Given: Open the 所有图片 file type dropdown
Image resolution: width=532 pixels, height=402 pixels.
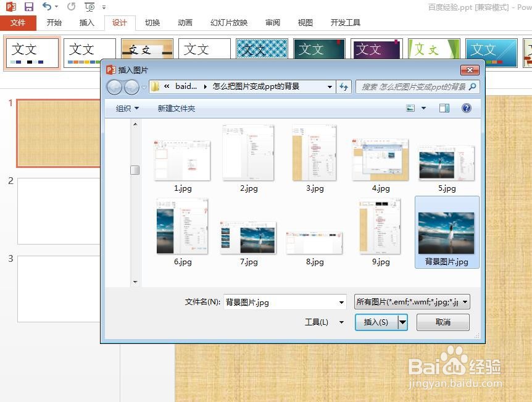Looking at the screenshot, I should tap(412, 301).
